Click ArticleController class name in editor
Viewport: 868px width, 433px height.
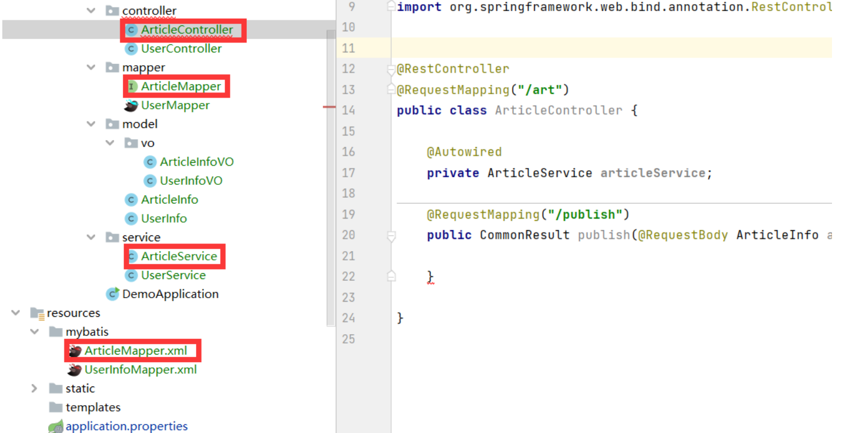559,110
